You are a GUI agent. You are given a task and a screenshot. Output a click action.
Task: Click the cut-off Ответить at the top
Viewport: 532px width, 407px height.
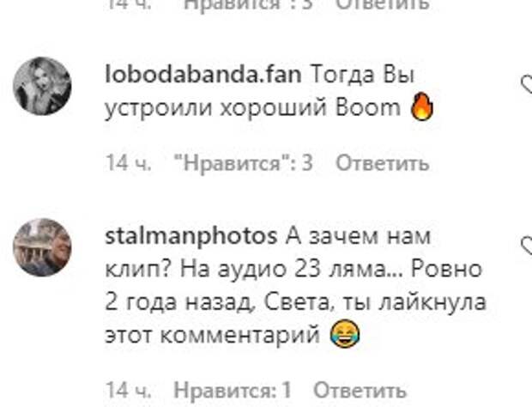[x=383, y=5]
